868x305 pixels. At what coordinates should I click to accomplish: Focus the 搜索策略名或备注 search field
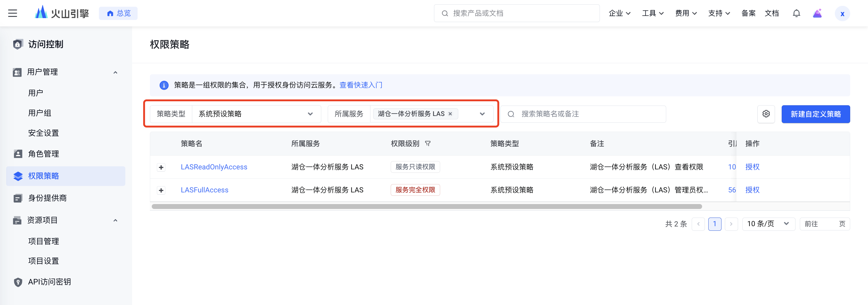[x=583, y=114]
